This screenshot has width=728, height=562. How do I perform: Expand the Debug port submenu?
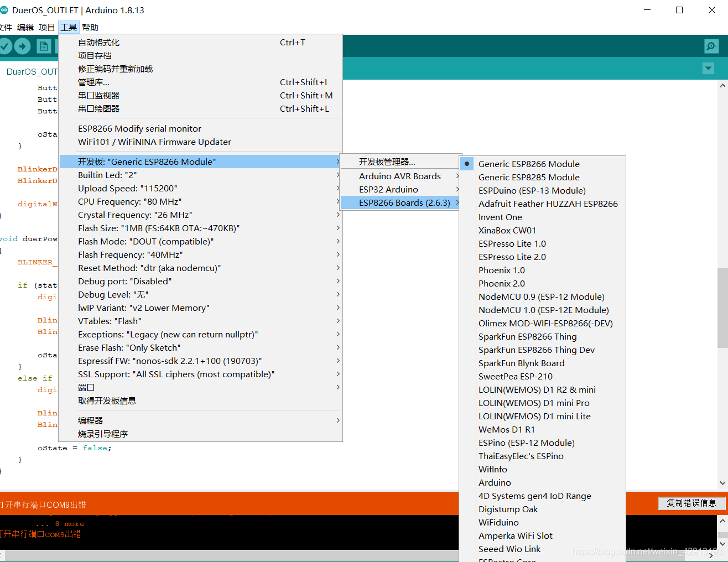(x=200, y=281)
